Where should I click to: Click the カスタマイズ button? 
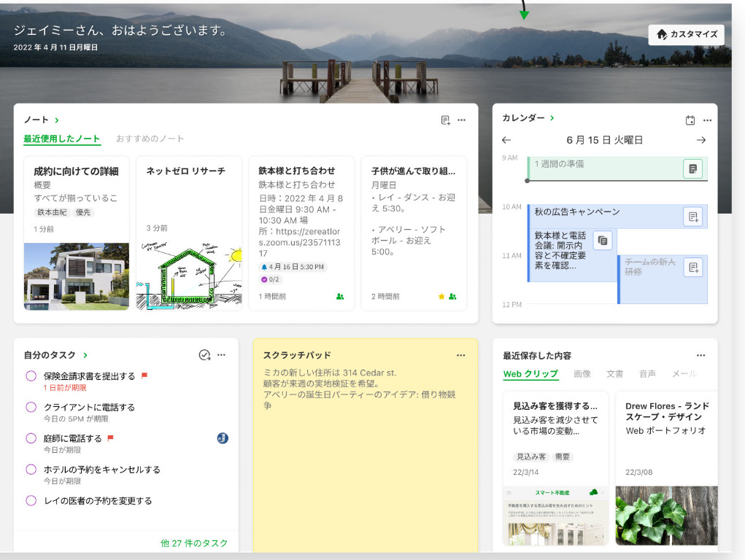point(686,34)
